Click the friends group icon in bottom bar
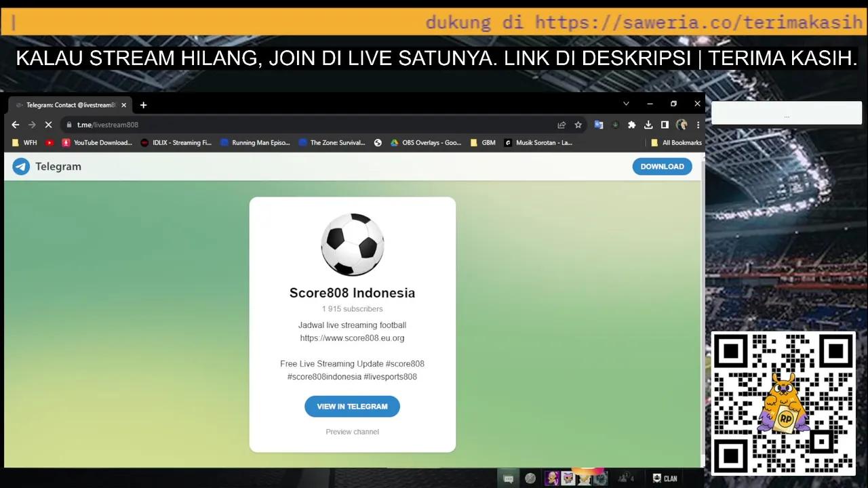868x488 pixels. coord(625,479)
